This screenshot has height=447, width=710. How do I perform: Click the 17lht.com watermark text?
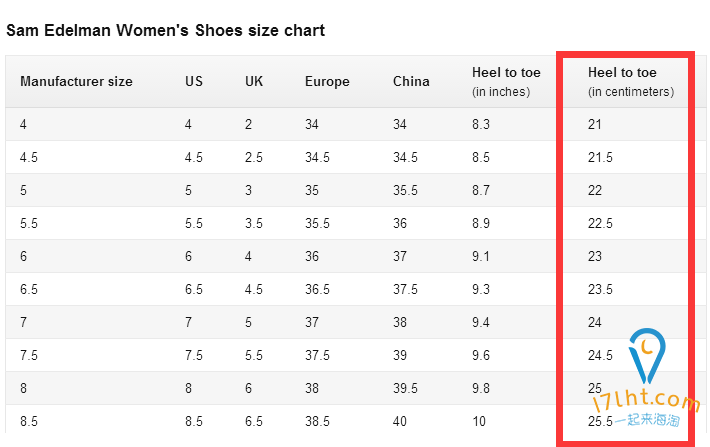[x=647, y=401]
